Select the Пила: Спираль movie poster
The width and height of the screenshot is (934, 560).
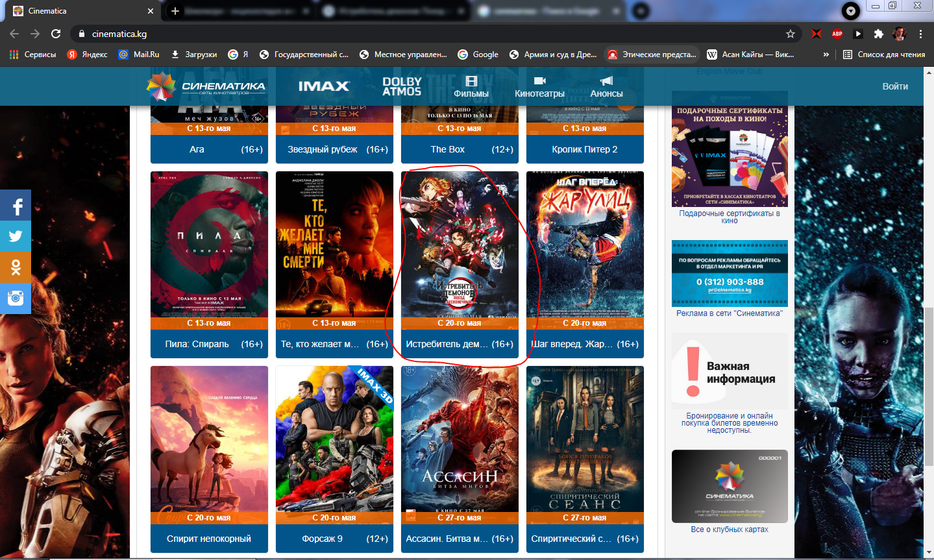(x=209, y=245)
